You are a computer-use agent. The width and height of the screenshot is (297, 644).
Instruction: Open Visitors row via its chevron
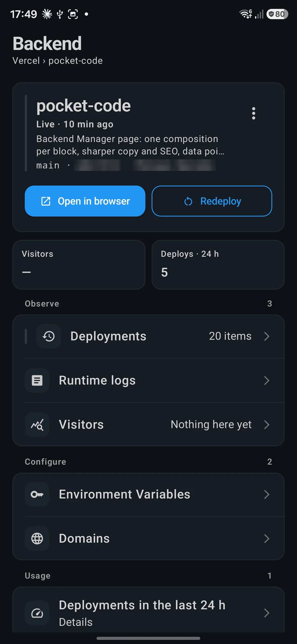tap(266, 424)
